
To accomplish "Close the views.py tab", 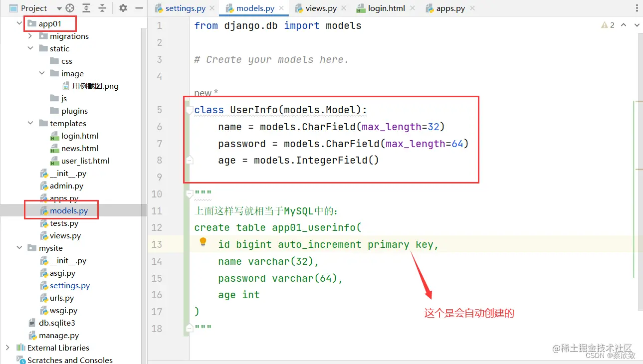I will [x=343, y=8].
